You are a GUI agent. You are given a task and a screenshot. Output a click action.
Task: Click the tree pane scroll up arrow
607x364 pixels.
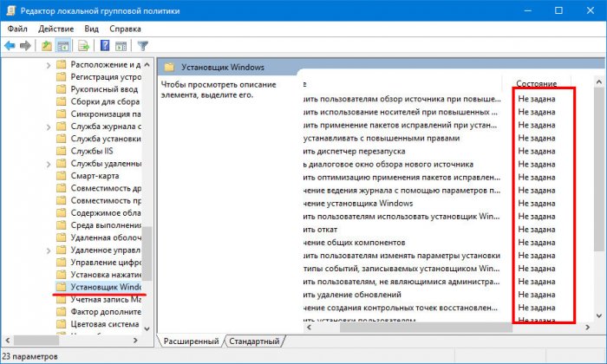click(147, 65)
